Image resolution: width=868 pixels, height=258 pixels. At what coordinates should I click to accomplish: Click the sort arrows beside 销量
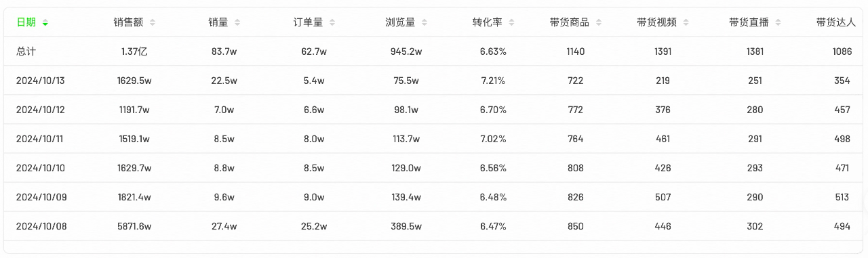(x=237, y=22)
